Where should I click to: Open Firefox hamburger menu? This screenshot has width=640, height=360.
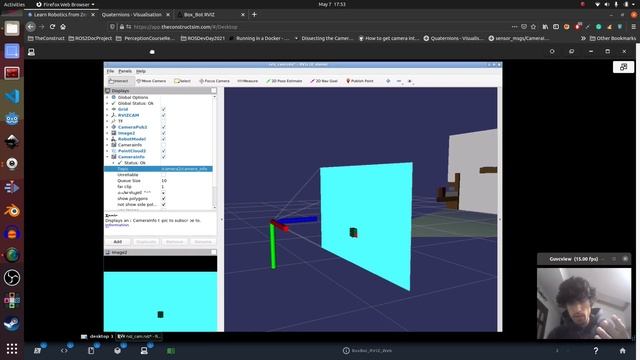(x=633, y=27)
